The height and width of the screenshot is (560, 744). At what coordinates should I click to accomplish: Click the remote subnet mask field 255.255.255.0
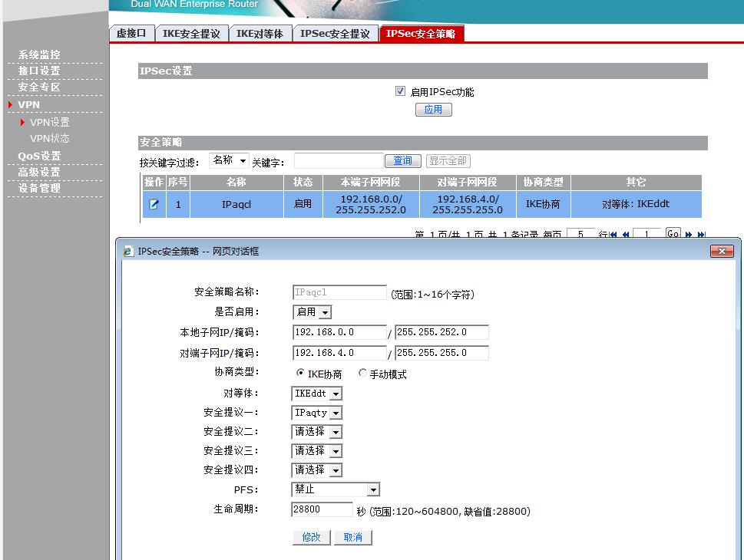(x=441, y=353)
